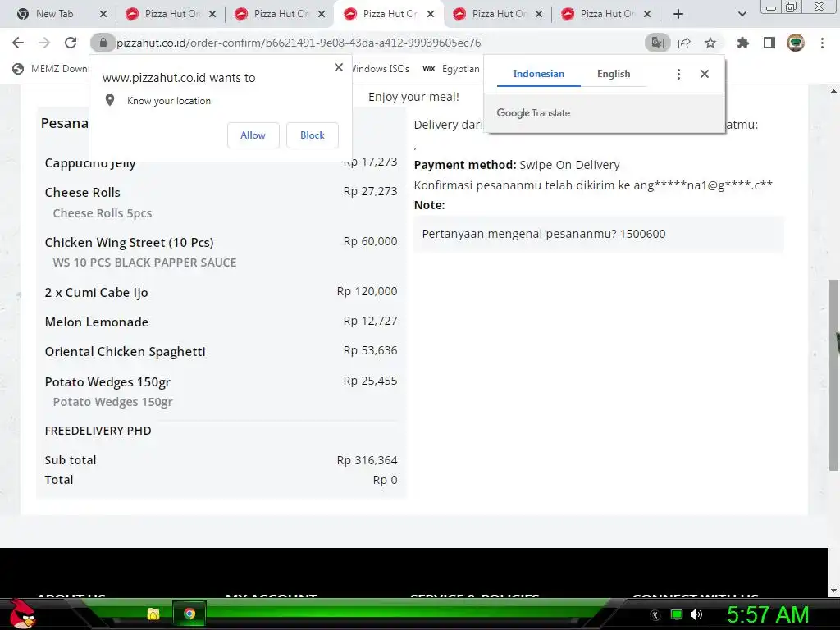This screenshot has height=630, width=840.
Task: Open Chrome three-dot menu
Action: point(822,43)
